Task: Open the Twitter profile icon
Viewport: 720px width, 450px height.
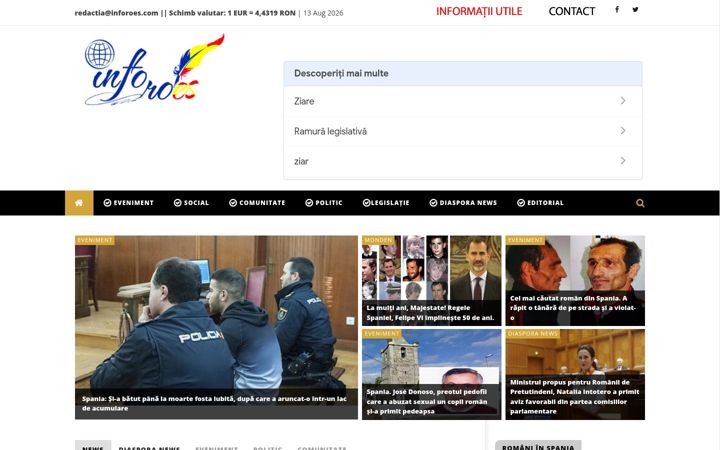Action: [635, 9]
